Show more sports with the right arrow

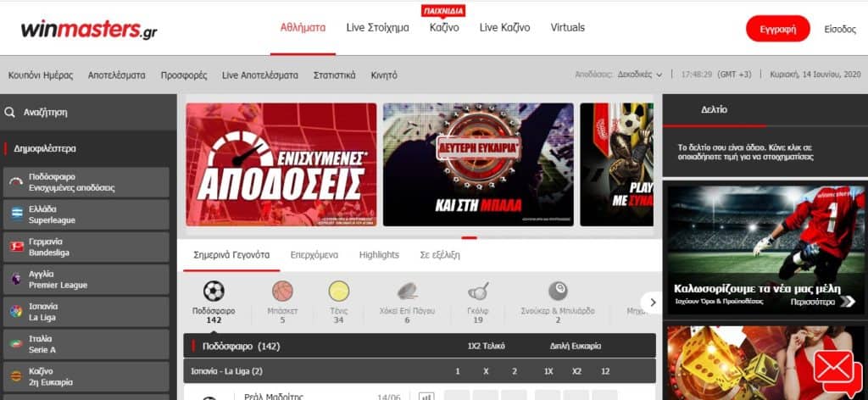pos(653,303)
